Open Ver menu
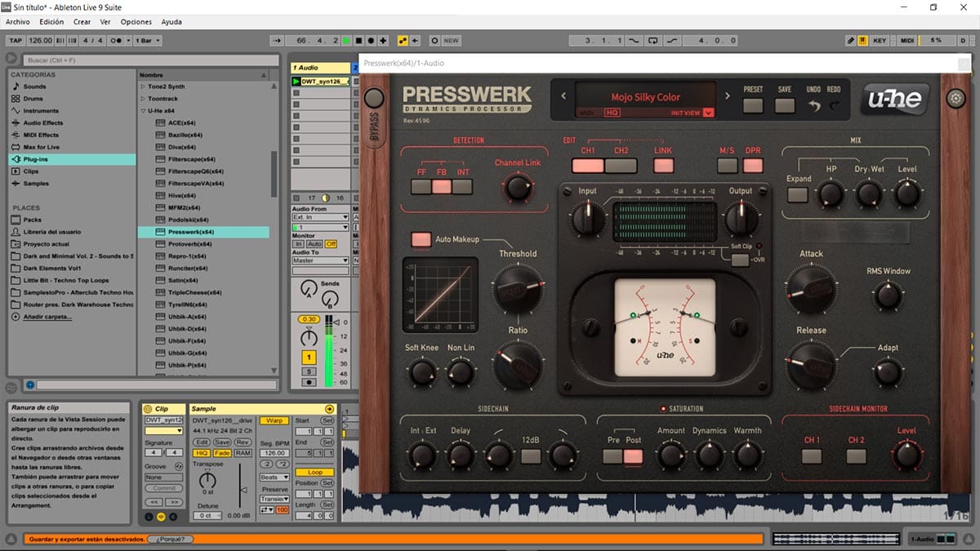The height and width of the screenshot is (551, 980). point(106,22)
